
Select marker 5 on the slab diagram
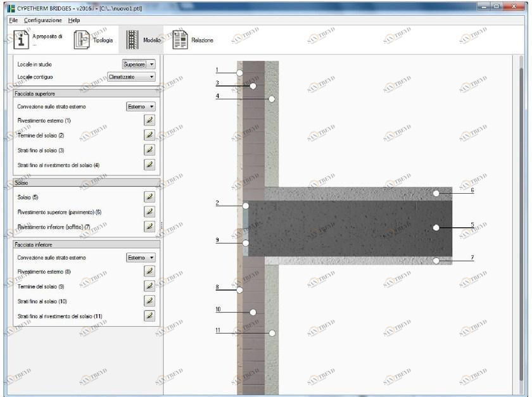pyautogui.click(x=435, y=226)
